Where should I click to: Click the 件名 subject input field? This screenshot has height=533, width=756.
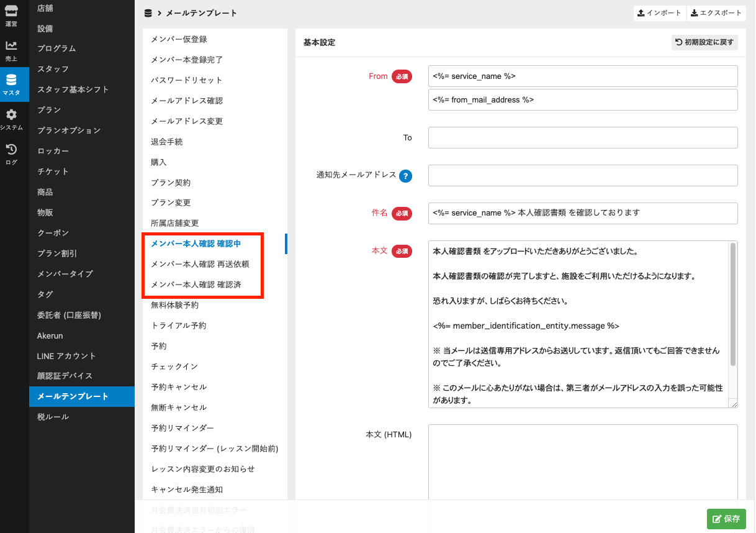[x=582, y=213]
